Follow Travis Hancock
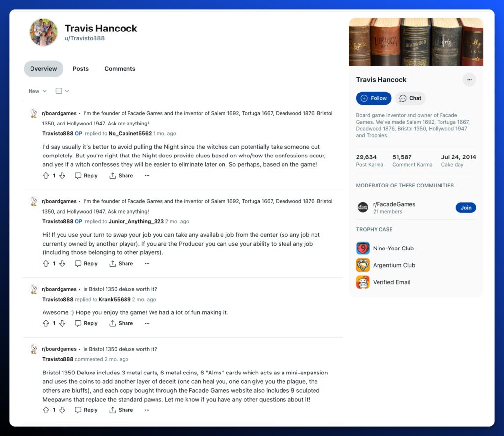This screenshot has height=436, width=504. pos(374,98)
